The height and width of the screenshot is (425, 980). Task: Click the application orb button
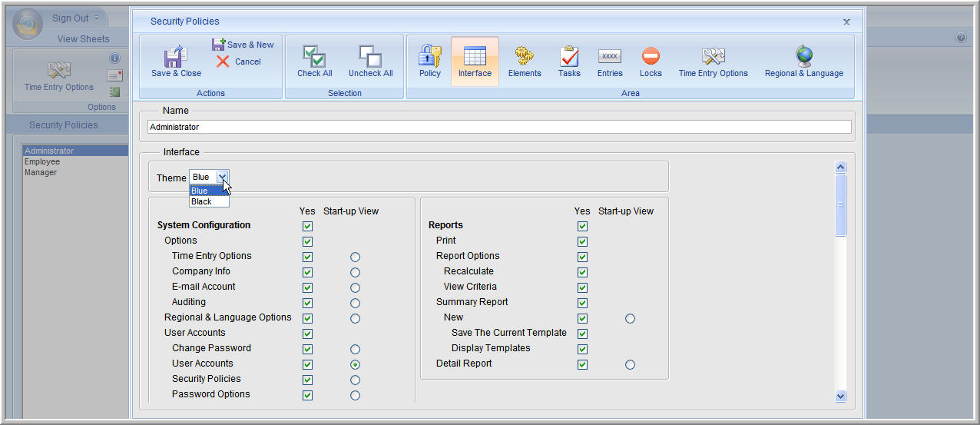pos(28,24)
